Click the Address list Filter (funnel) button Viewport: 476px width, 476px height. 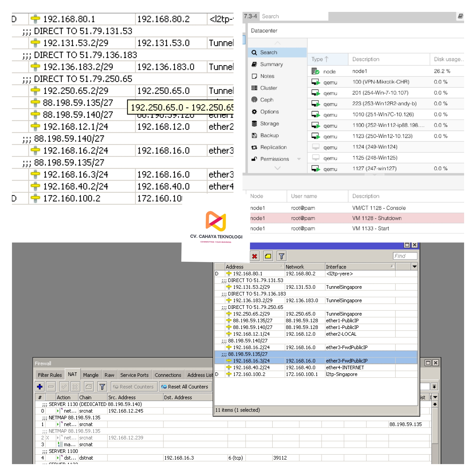(281, 256)
